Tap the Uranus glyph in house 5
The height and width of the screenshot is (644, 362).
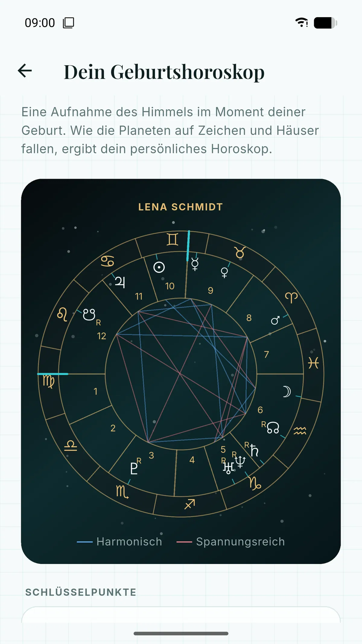tap(228, 468)
